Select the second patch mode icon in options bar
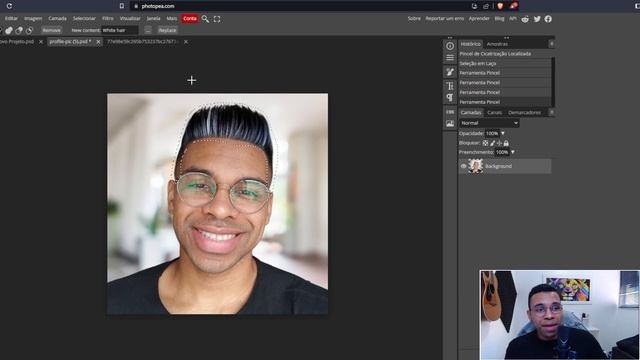This screenshot has height=360, width=640. click(19, 30)
